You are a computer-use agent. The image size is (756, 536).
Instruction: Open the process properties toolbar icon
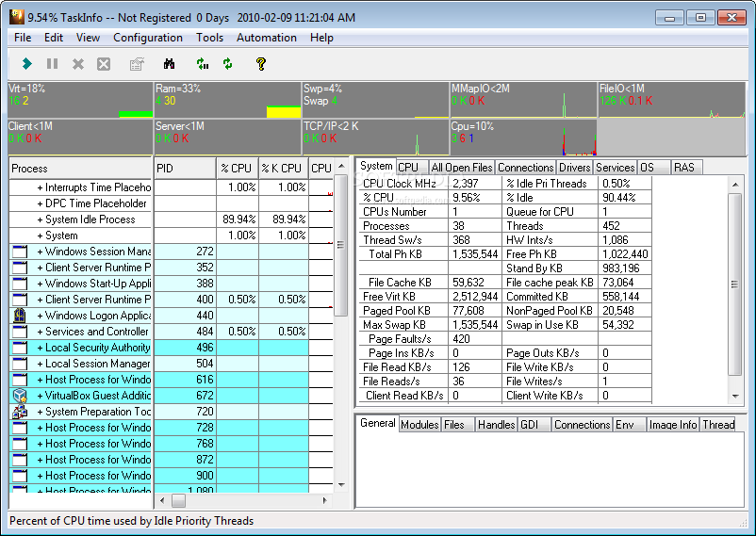click(138, 64)
